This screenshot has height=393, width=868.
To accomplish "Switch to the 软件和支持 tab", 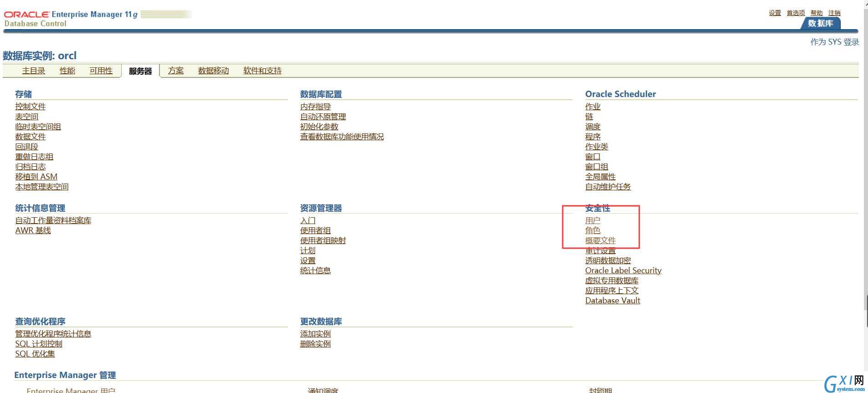I will click(x=262, y=71).
